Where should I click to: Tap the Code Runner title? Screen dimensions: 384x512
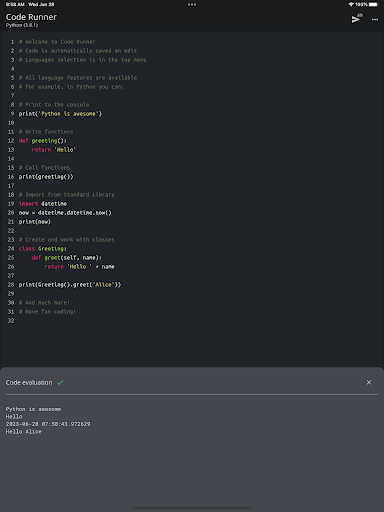tap(31, 17)
